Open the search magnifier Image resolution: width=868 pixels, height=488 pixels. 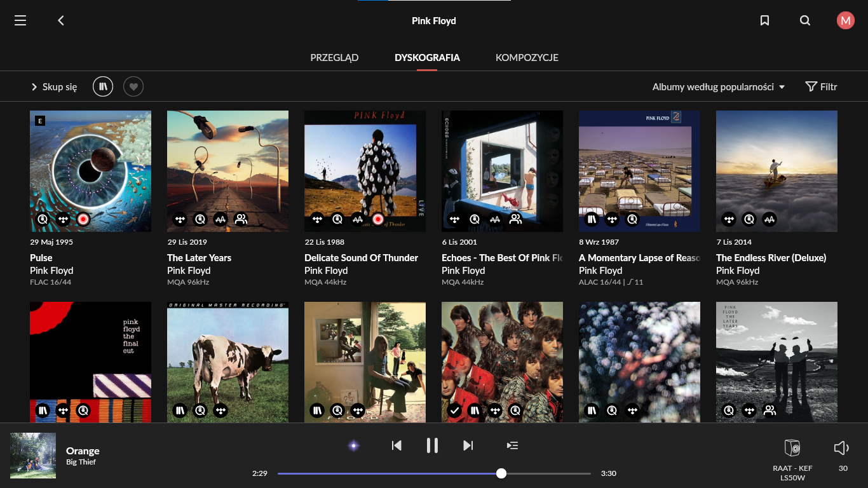[805, 20]
